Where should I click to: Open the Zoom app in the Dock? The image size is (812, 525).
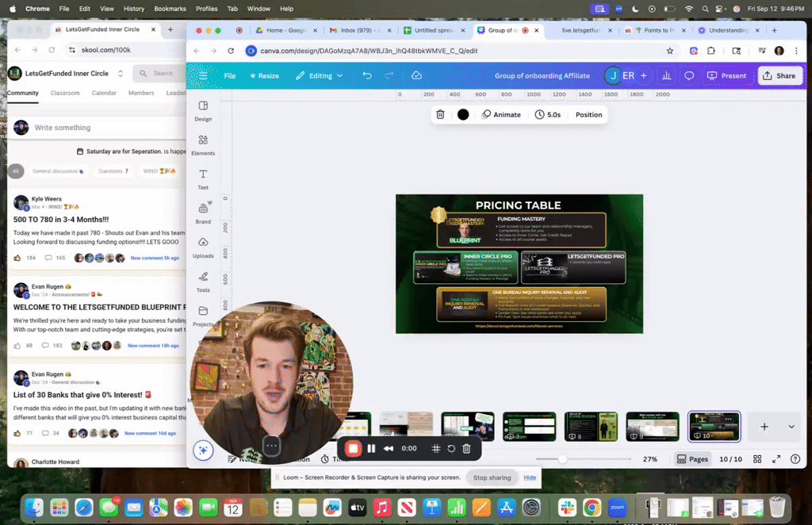tap(617, 508)
